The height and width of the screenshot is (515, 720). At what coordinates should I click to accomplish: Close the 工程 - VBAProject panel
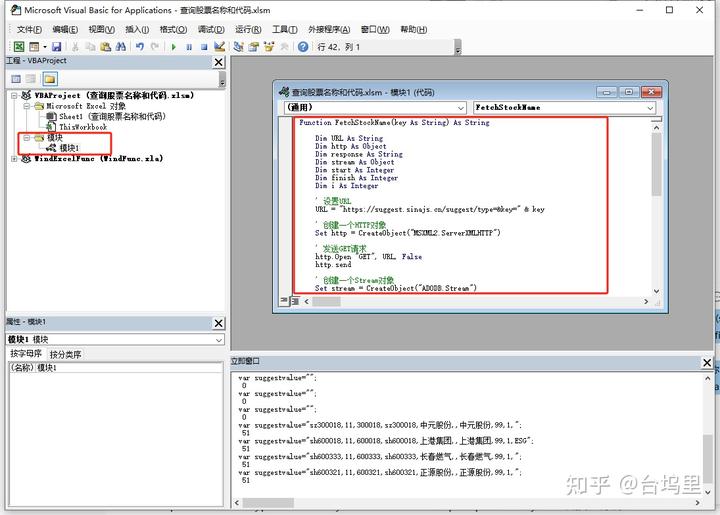[x=219, y=62]
